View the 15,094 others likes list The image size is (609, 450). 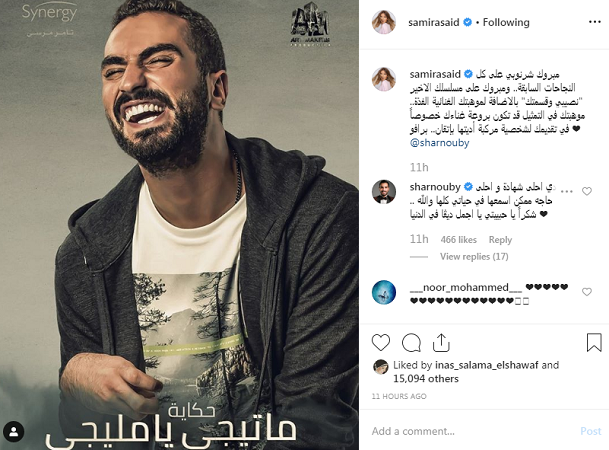pos(426,379)
